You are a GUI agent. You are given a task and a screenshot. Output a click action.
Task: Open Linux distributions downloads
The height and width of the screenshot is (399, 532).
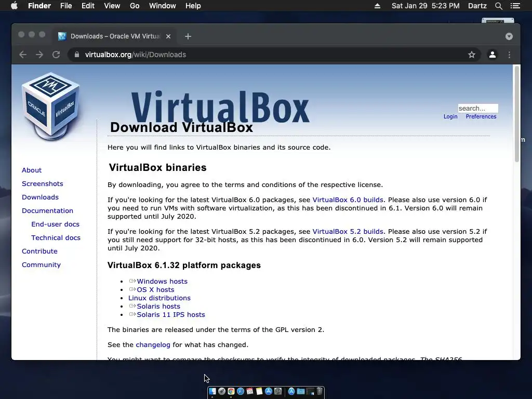[x=159, y=298]
